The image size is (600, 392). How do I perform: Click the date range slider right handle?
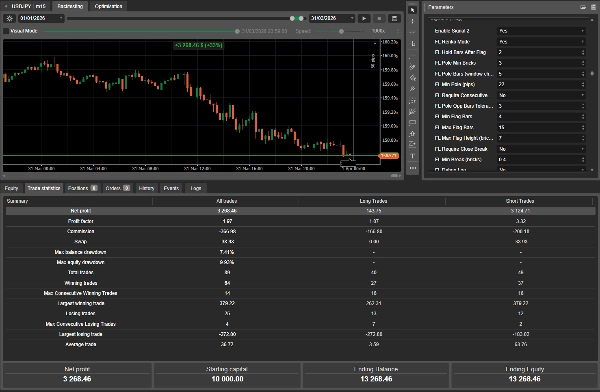tap(301, 18)
